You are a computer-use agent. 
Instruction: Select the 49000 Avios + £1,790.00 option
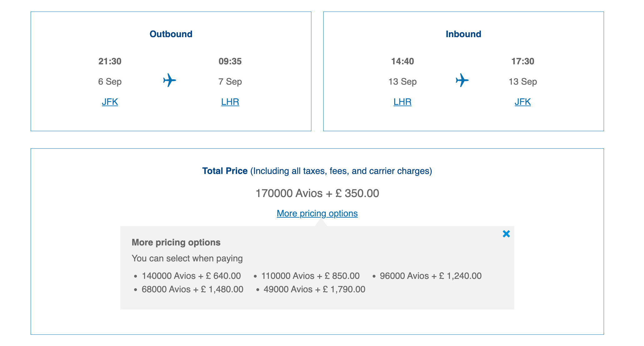(314, 289)
